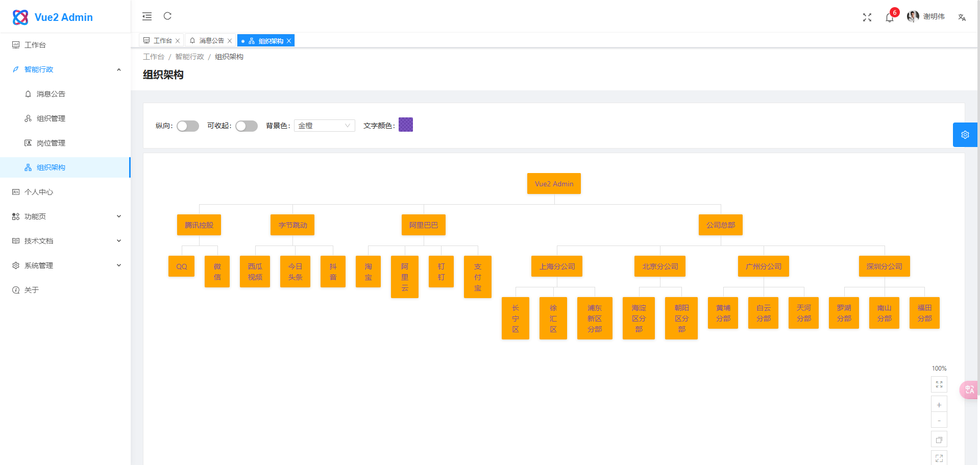Open the 谢明伟 user name menu
980x465 pixels.
[934, 17]
